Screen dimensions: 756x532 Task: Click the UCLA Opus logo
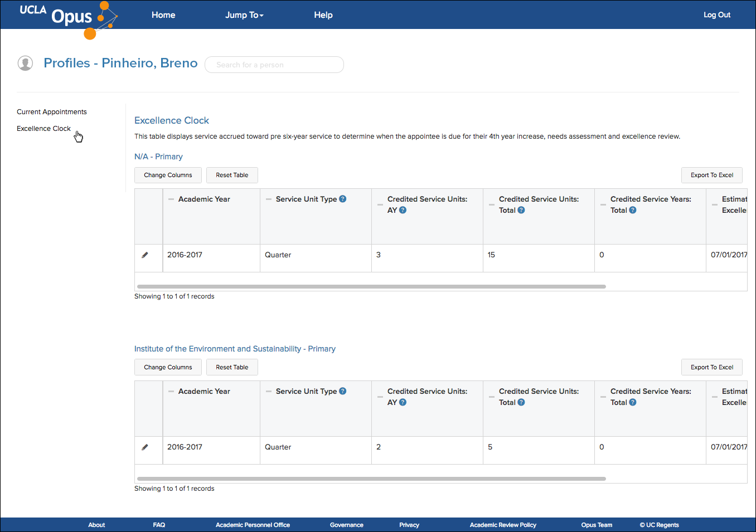click(68, 19)
